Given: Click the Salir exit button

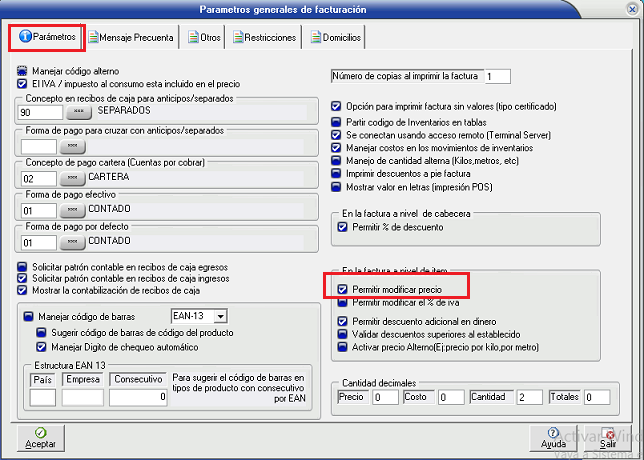Looking at the screenshot, I should click(x=608, y=437).
